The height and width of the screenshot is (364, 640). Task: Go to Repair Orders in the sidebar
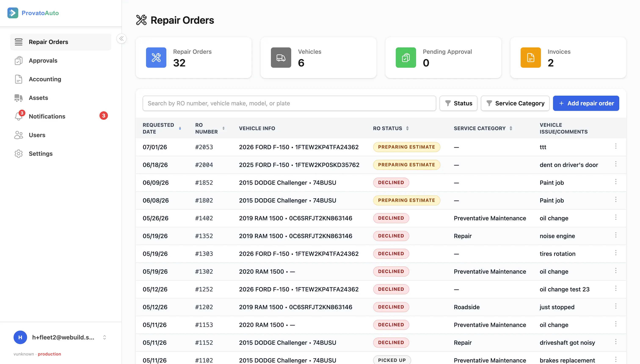61,42
